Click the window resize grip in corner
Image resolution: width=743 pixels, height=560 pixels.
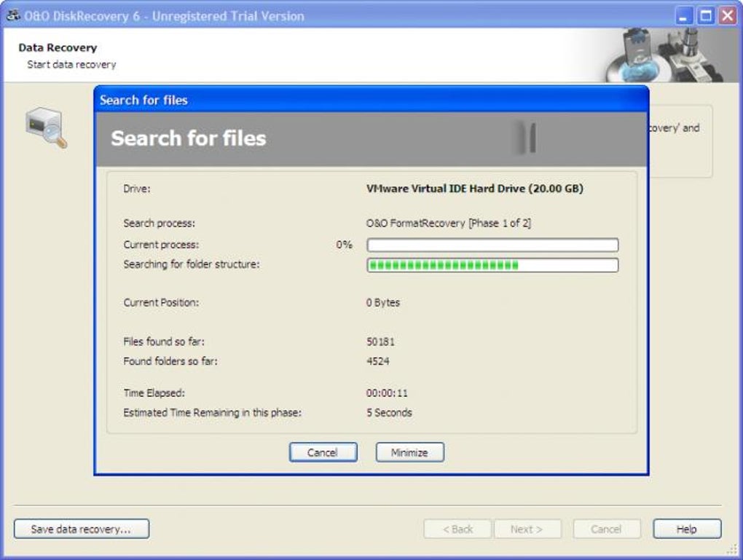(731, 549)
